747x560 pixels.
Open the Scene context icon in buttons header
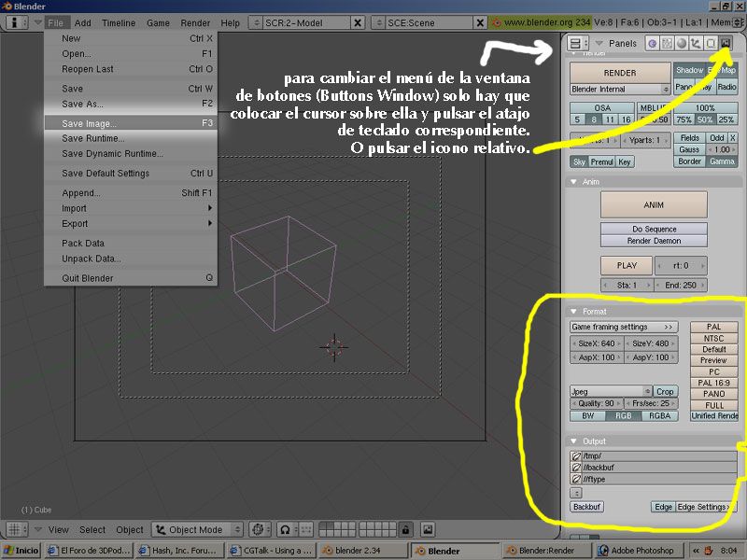pos(726,43)
